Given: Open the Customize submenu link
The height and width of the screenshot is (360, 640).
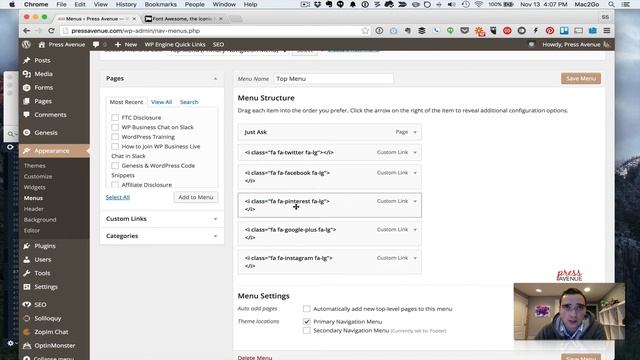Looking at the screenshot, I should (x=38, y=176).
